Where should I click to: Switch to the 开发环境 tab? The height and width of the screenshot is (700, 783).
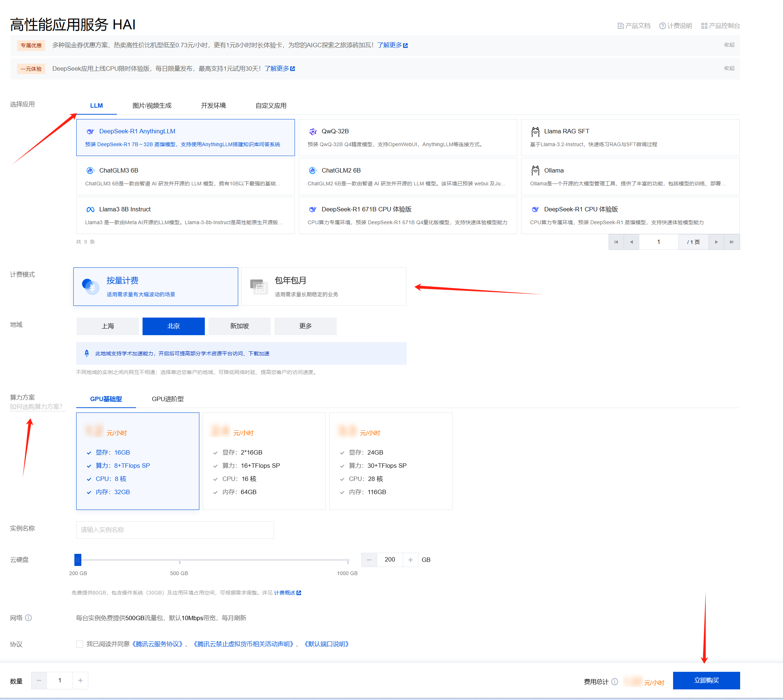point(213,106)
